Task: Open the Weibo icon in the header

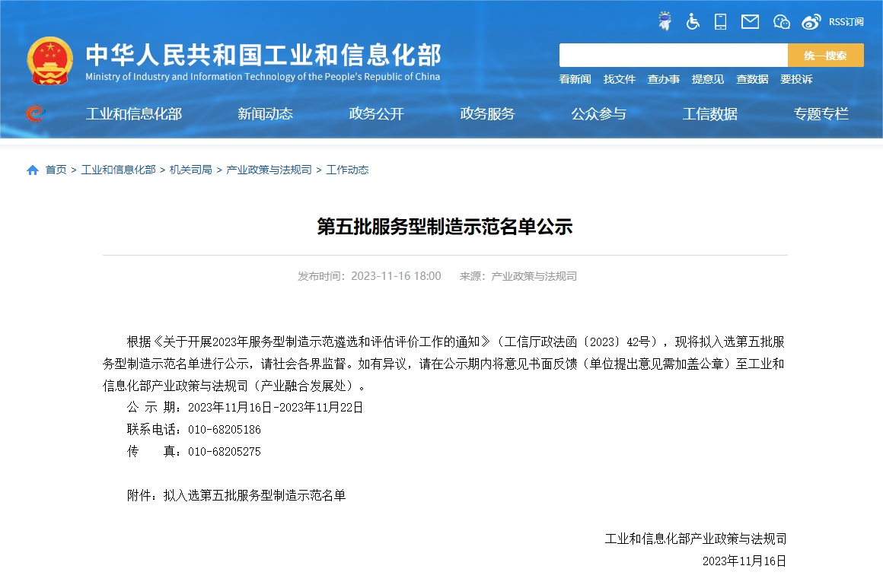Action: click(811, 21)
